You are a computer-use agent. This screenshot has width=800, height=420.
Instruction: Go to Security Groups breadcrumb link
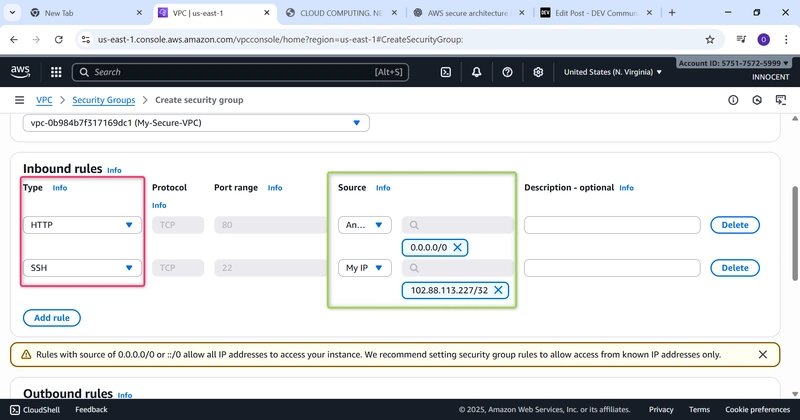[x=104, y=100]
